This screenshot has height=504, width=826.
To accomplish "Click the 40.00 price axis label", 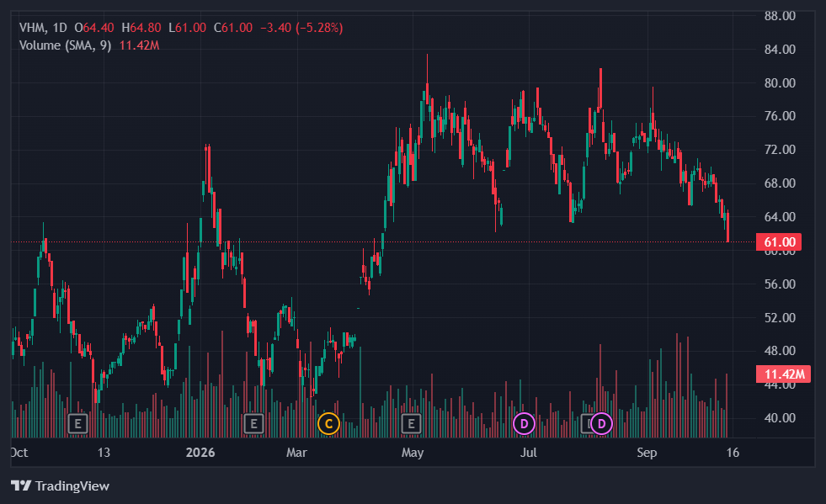I will click(780, 418).
